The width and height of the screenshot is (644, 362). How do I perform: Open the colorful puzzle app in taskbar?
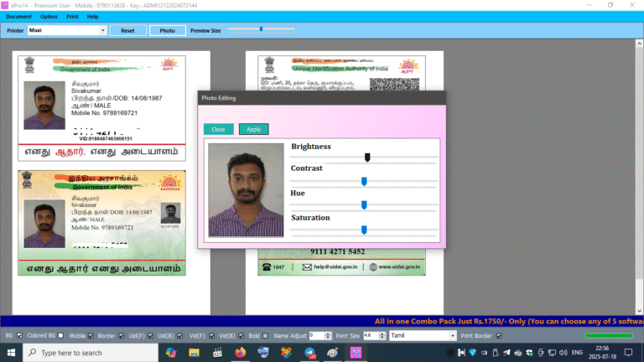click(286, 353)
